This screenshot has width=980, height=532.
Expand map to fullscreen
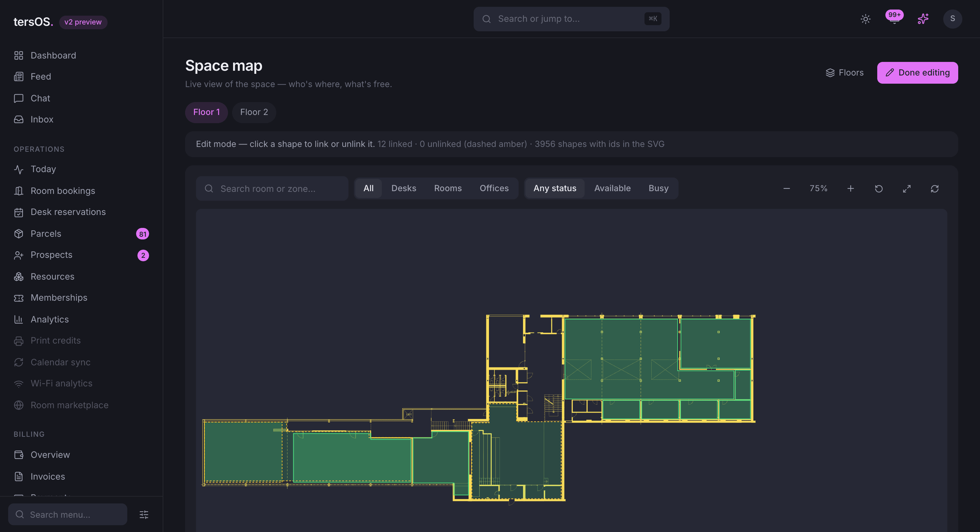(907, 188)
